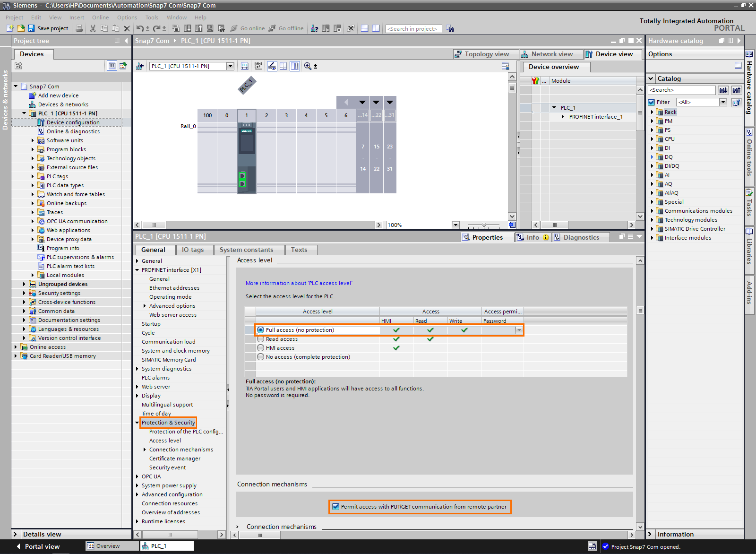Viewport: 756px width, 554px height.
Task: Open the Accessible devices icon
Action: (314, 28)
